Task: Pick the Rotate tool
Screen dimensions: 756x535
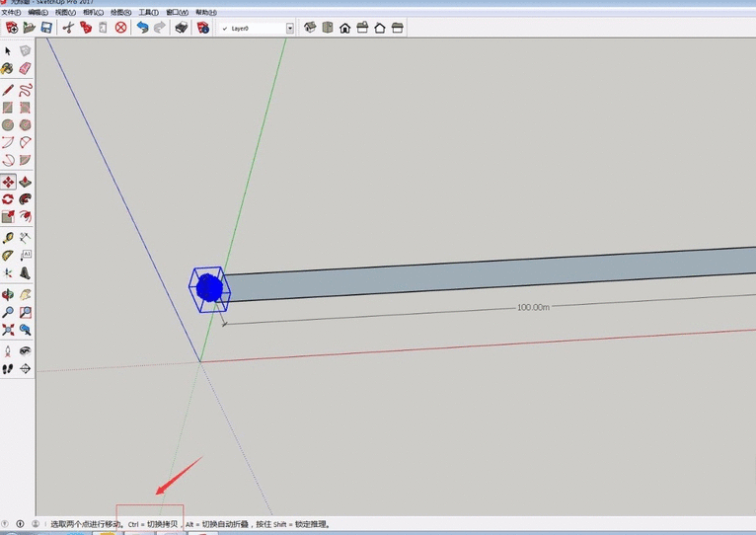Action: [x=8, y=199]
